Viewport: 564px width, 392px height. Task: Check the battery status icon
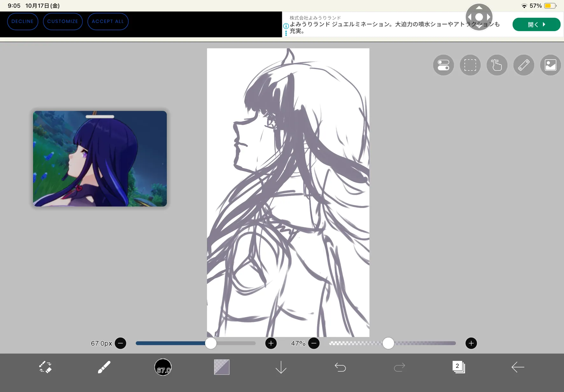coord(550,6)
